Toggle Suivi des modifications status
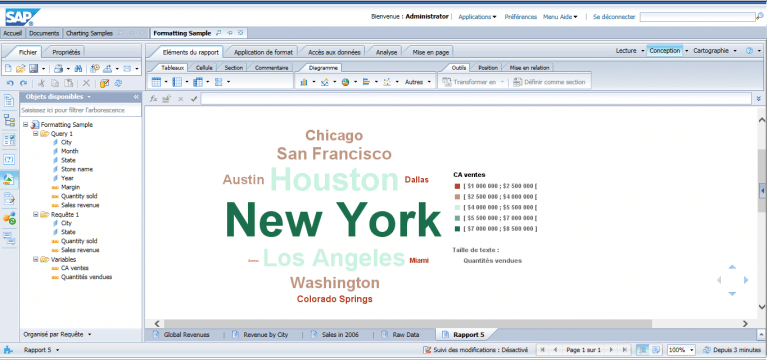 tap(476, 350)
